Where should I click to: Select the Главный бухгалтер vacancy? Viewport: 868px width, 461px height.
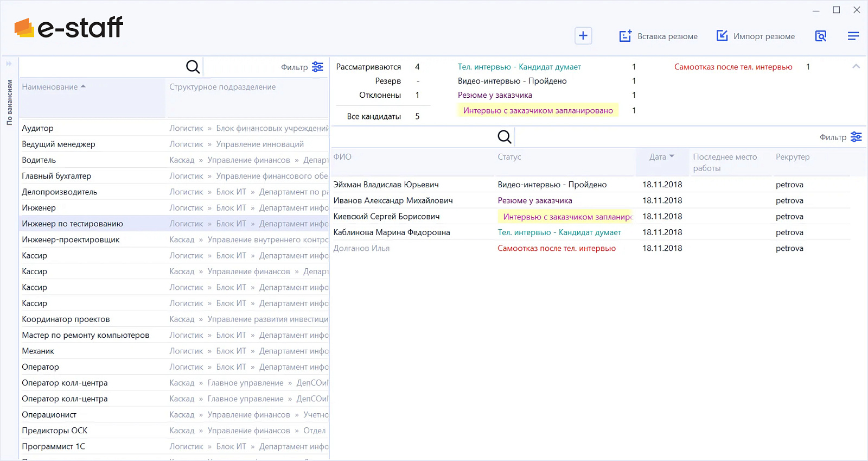click(56, 176)
